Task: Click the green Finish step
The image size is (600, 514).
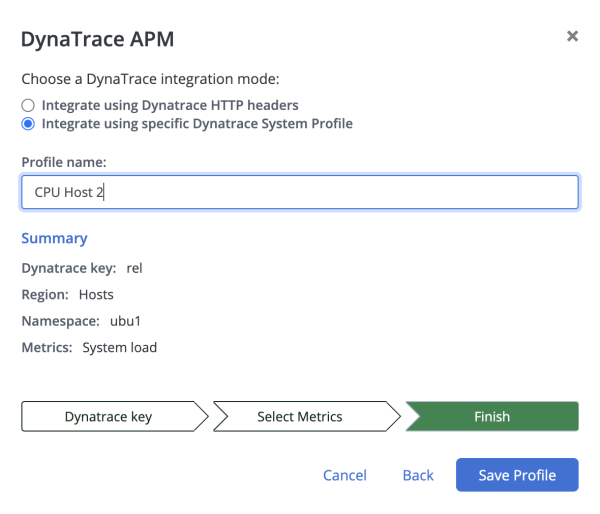Action: click(x=492, y=416)
